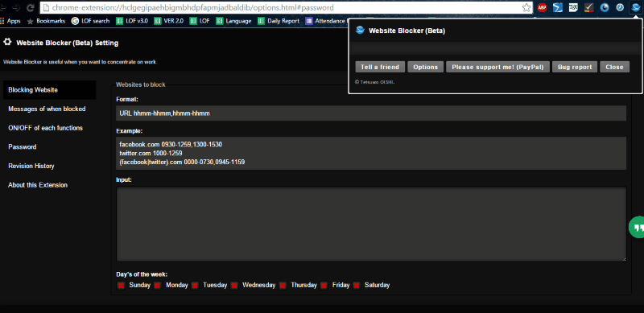Click the checkmark extension icon
The width and height of the screenshot is (644, 313).
589,7
